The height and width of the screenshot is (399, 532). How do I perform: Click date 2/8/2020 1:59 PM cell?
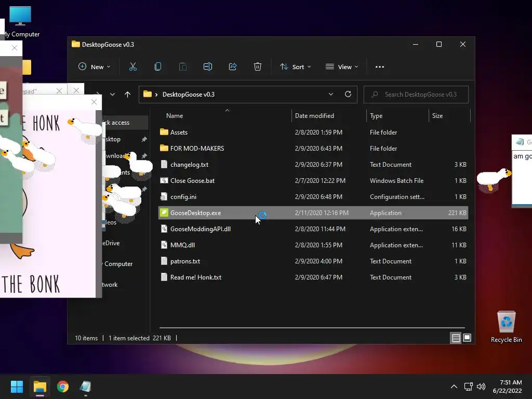[x=318, y=132]
